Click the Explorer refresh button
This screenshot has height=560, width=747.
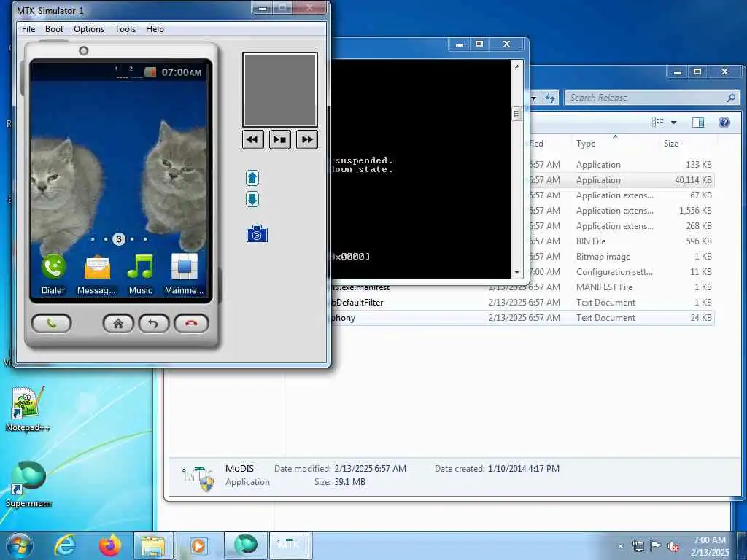550,98
